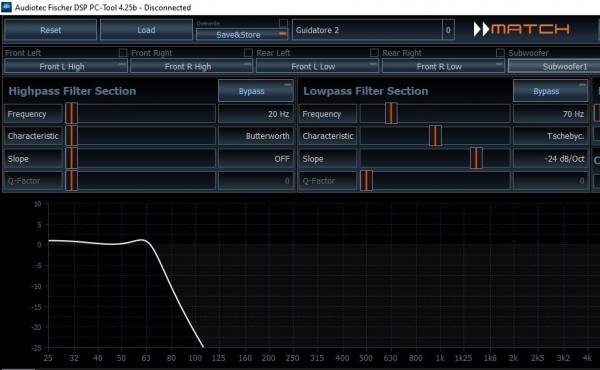Toggle the Front Right link checkbox
Screen dimensions: 600x370
click(248, 52)
